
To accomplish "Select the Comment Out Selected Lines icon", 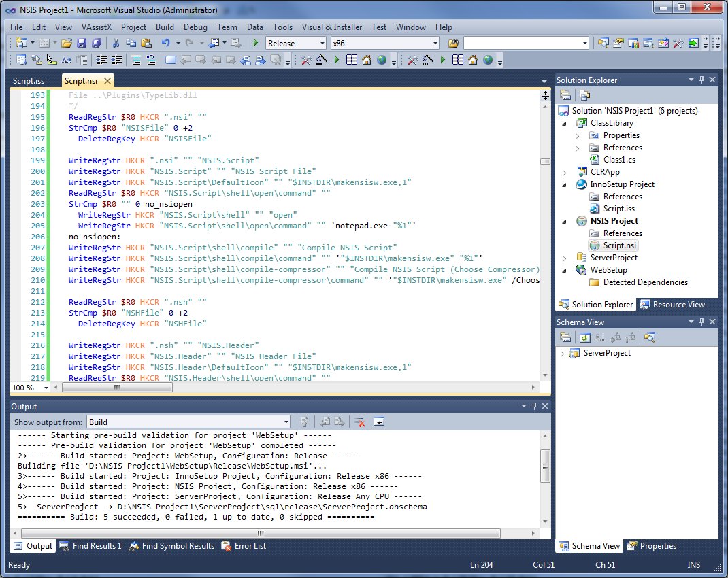I will click(x=135, y=60).
